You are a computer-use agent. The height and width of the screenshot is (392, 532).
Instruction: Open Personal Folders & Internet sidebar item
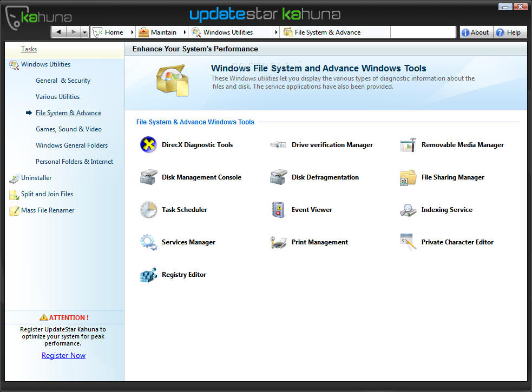pyautogui.click(x=75, y=162)
